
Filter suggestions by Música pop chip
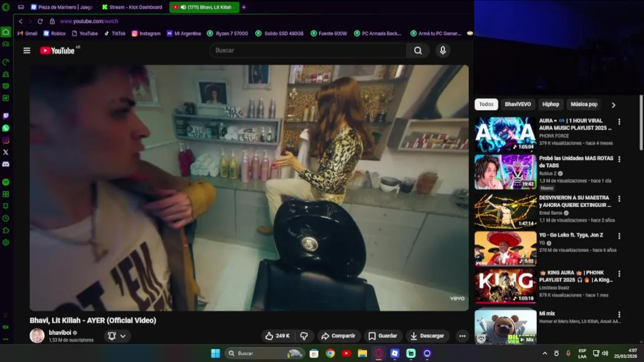(x=584, y=104)
